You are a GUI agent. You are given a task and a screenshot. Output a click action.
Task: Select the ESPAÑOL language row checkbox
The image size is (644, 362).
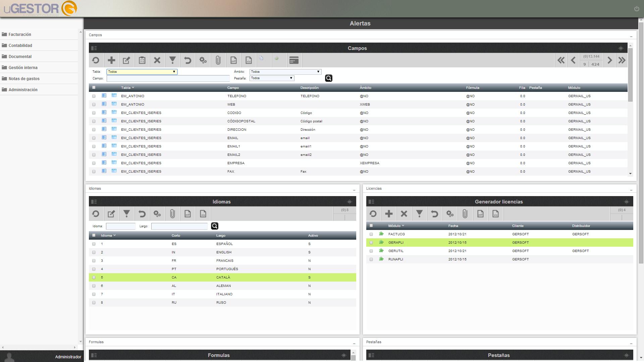click(x=94, y=244)
